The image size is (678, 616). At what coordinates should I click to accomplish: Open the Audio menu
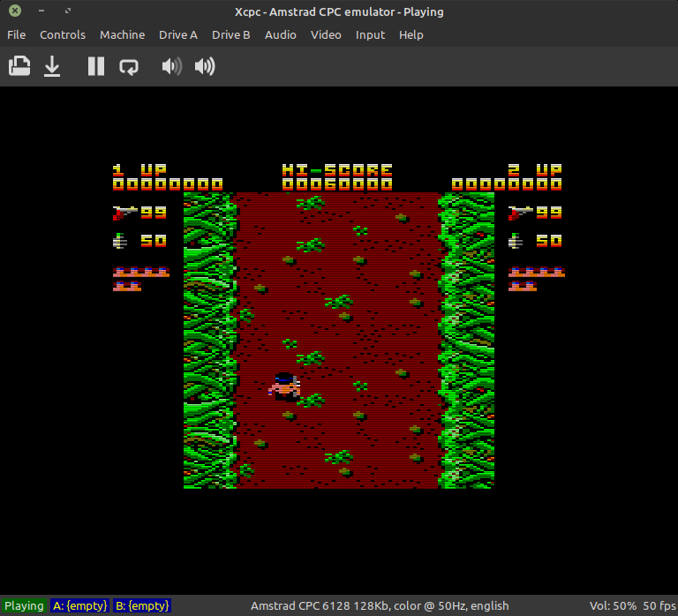point(281,35)
